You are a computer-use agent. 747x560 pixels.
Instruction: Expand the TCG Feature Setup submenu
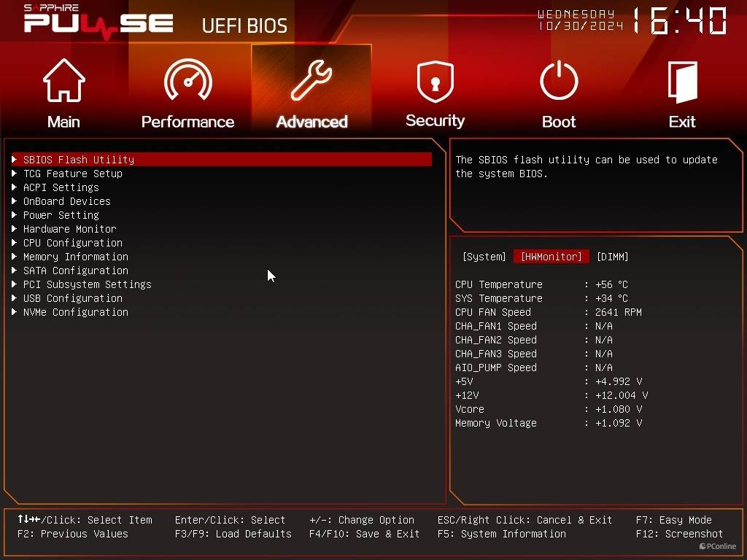tap(73, 174)
